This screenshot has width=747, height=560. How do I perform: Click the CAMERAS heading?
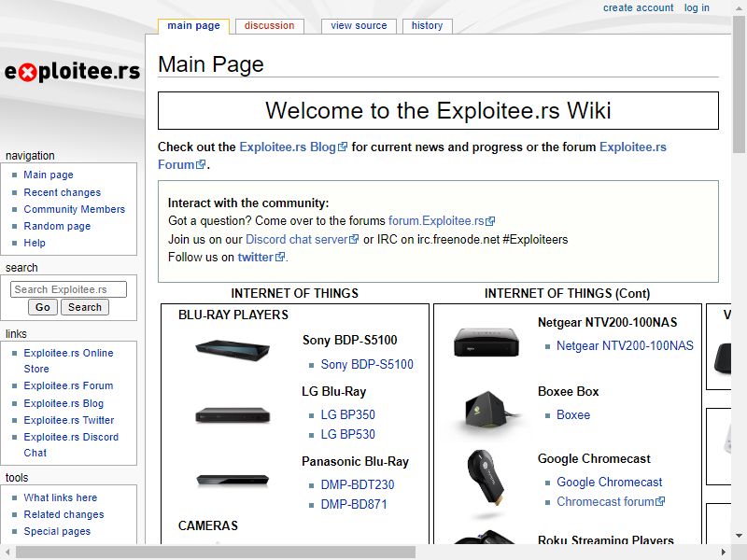tap(208, 525)
